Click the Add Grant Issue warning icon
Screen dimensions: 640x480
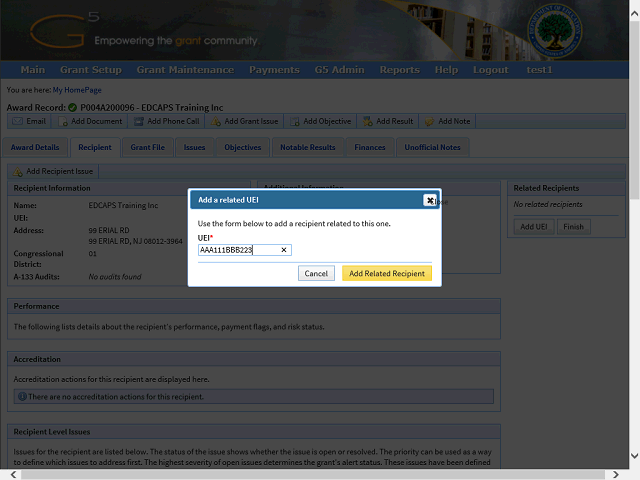point(216,121)
